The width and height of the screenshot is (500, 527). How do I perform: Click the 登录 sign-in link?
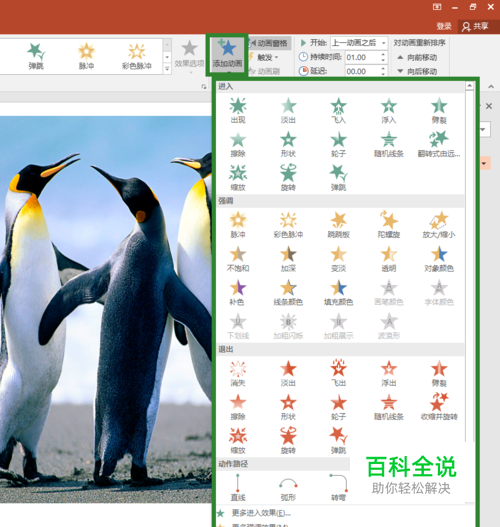pos(444,26)
